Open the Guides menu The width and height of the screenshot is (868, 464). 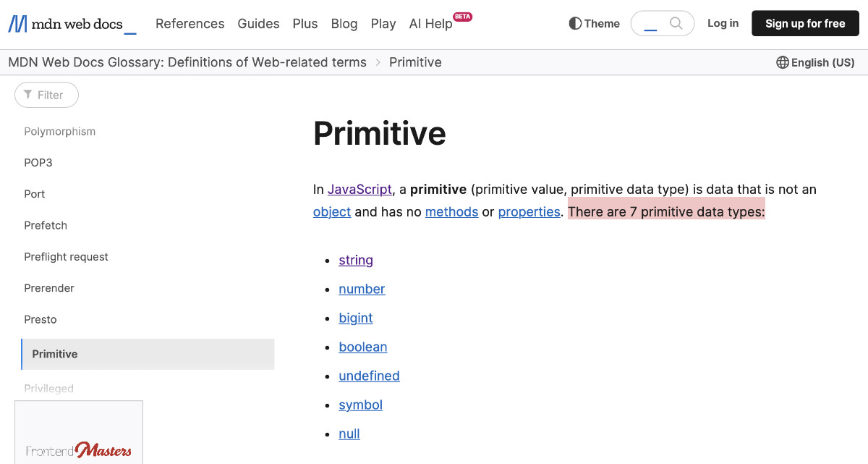coord(258,24)
